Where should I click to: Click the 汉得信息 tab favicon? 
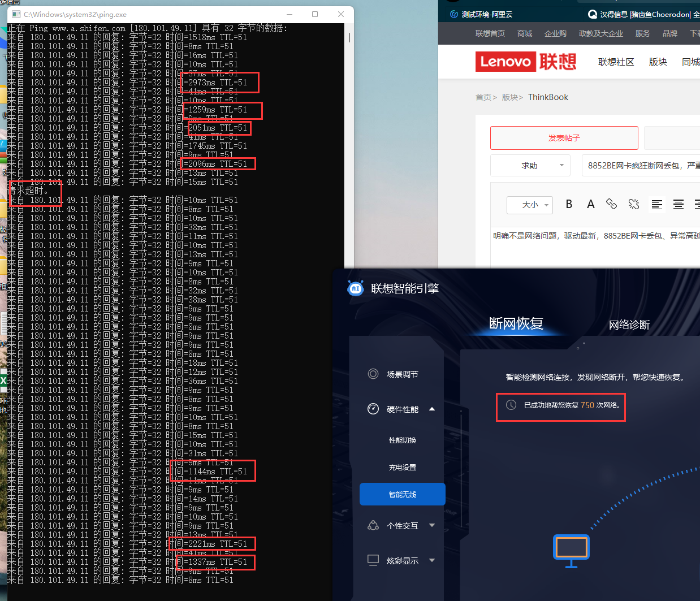[x=593, y=14]
